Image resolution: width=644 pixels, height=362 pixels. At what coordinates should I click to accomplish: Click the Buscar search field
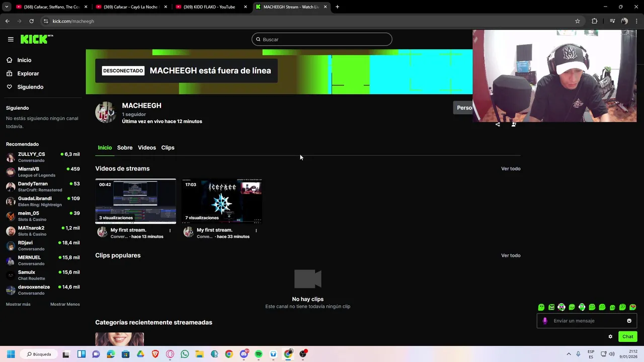coord(322,39)
